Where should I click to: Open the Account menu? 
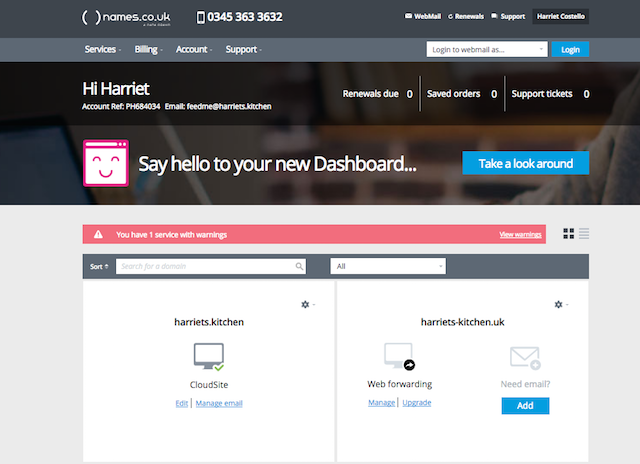[x=194, y=49]
